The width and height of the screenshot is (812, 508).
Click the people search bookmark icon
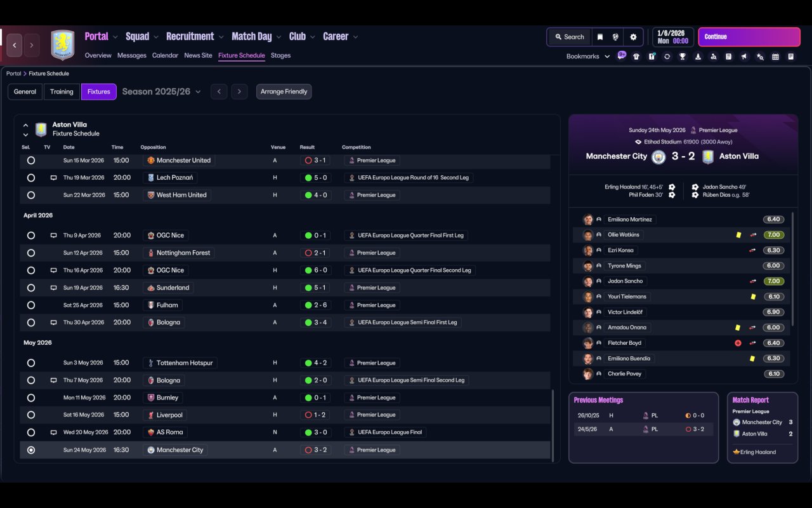pos(713,57)
